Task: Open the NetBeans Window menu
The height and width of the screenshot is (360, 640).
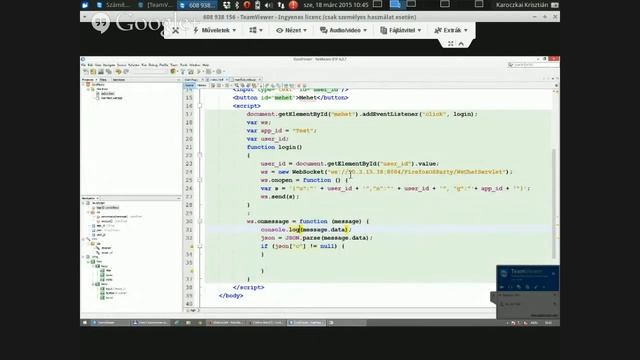Action: (195, 65)
